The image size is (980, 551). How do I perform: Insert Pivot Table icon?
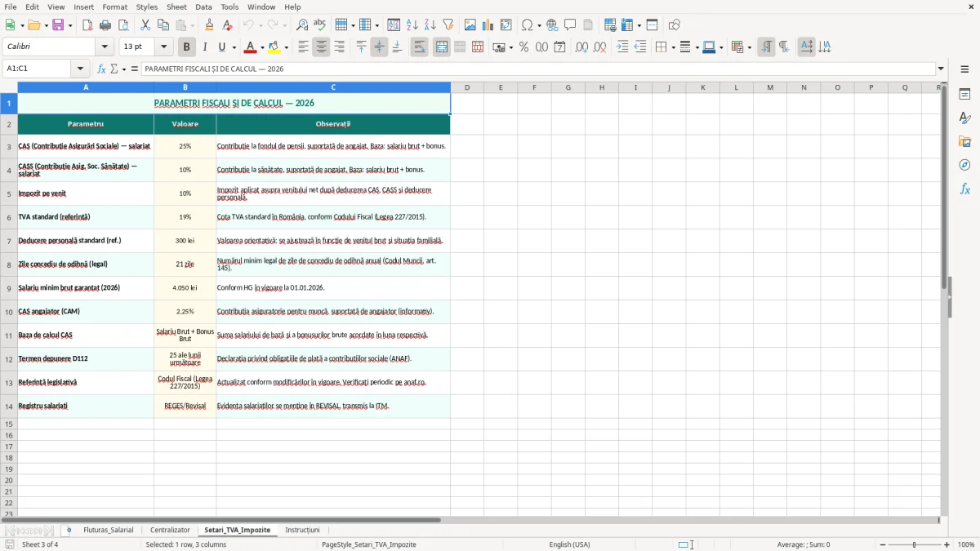coord(506,25)
